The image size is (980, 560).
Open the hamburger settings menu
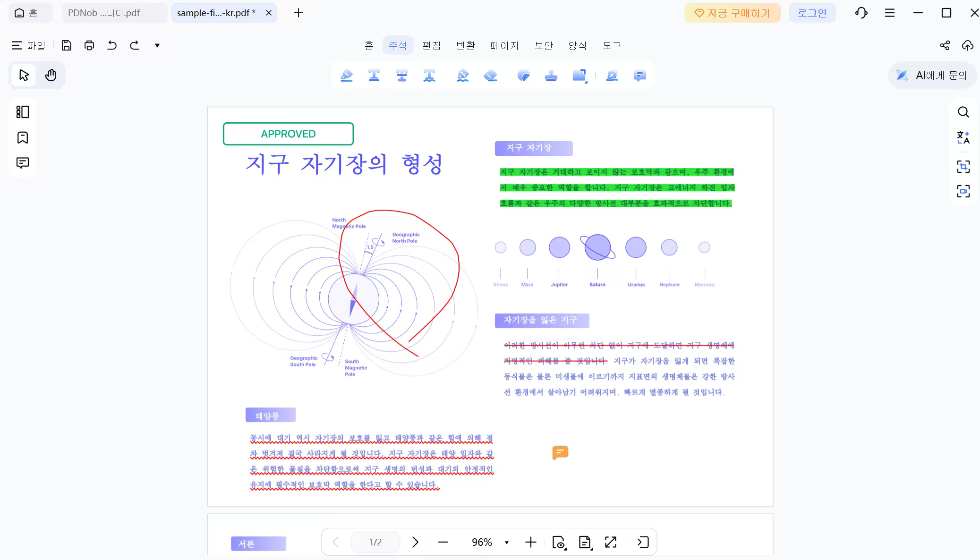click(890, 13)
